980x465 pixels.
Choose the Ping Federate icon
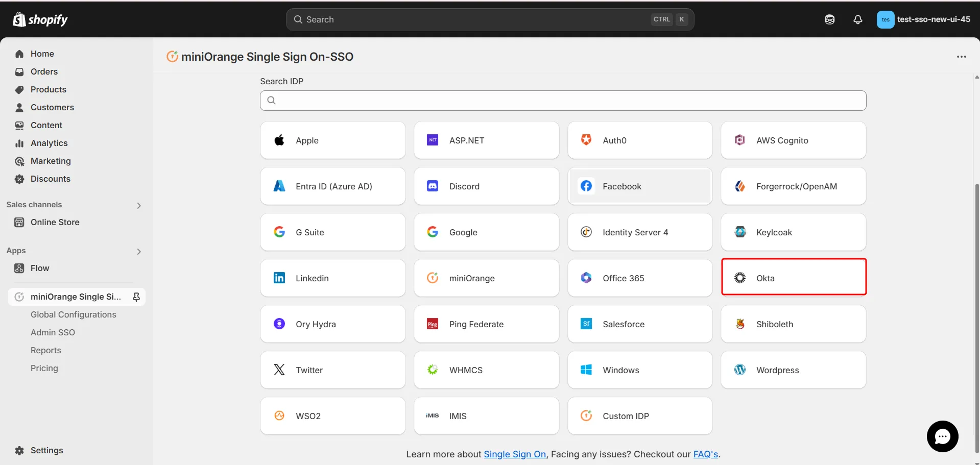pos(433,324)
